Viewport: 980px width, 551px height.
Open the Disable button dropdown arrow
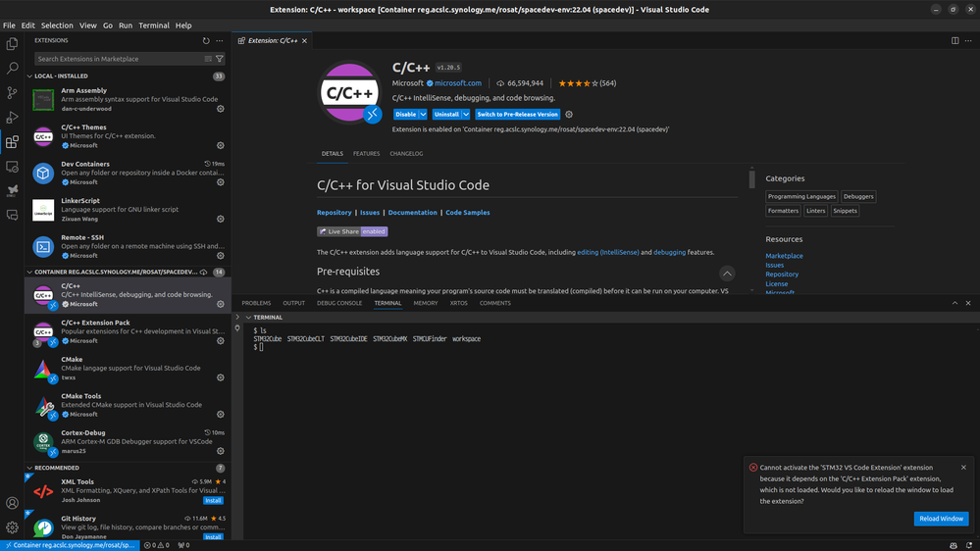423,115
